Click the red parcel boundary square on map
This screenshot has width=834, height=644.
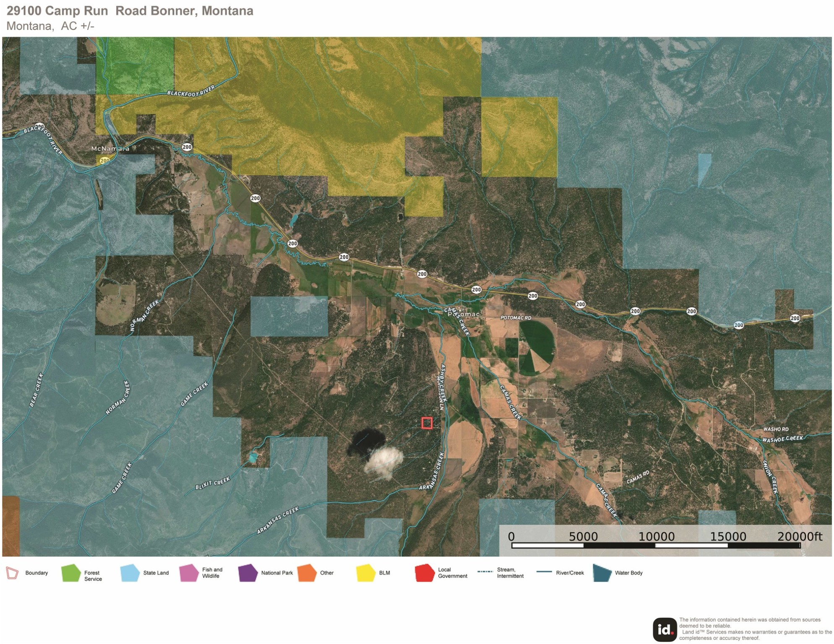click(x=427, y=423)
